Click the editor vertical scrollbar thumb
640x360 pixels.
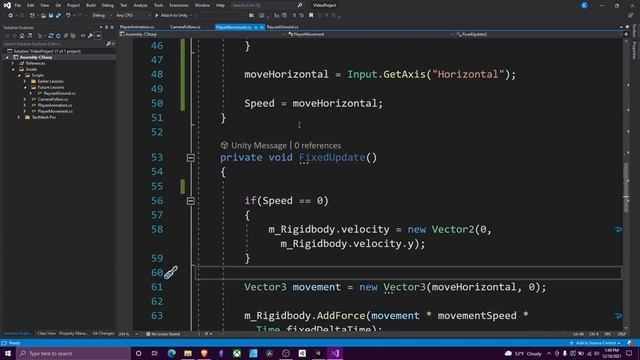click(626, 187)
